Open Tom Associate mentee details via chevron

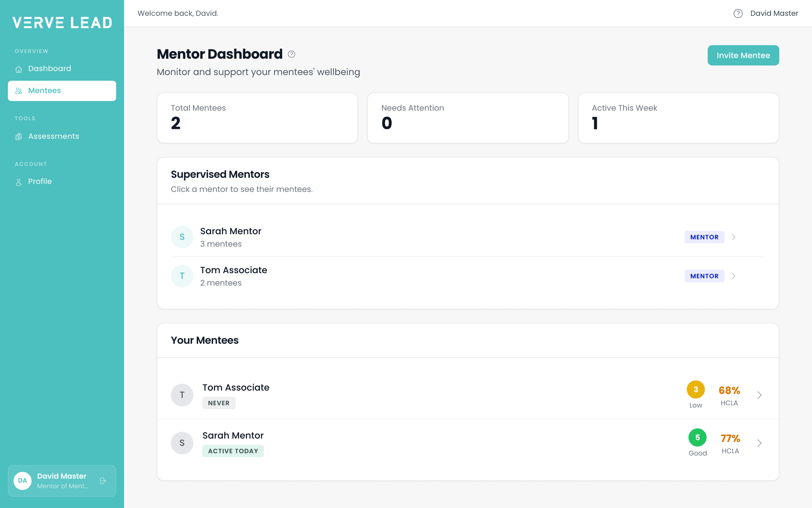click(759, 395)
